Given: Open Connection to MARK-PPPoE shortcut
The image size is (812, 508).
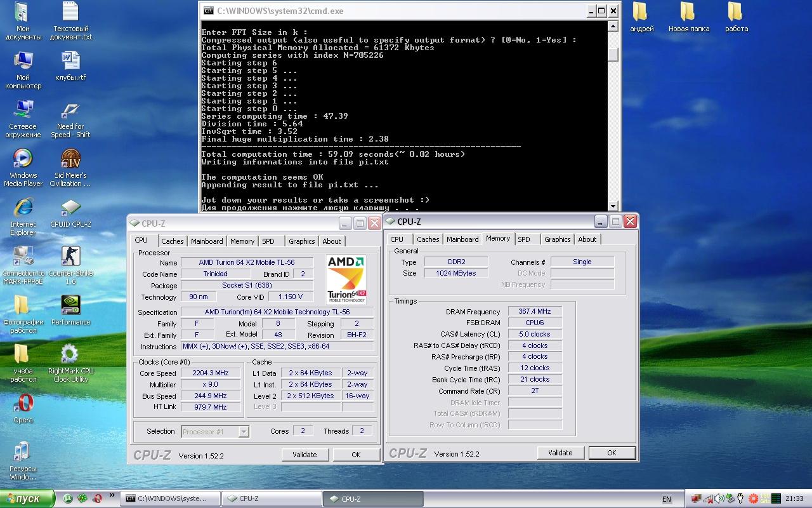Looking at the screenshot, I should [x=23, y=265].
